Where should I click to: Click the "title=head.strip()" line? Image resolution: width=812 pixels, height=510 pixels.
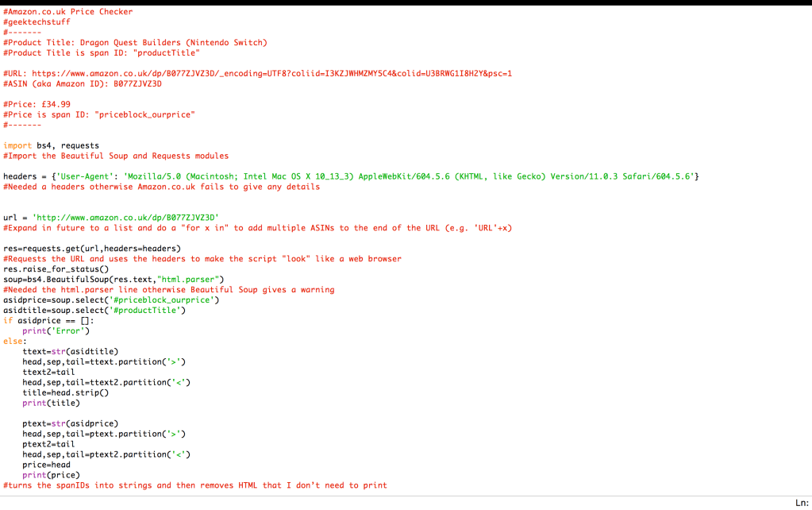point(65,392)
